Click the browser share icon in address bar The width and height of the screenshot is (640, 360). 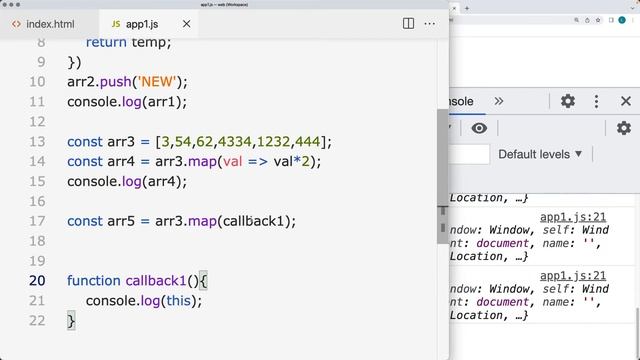coord(587,20)
